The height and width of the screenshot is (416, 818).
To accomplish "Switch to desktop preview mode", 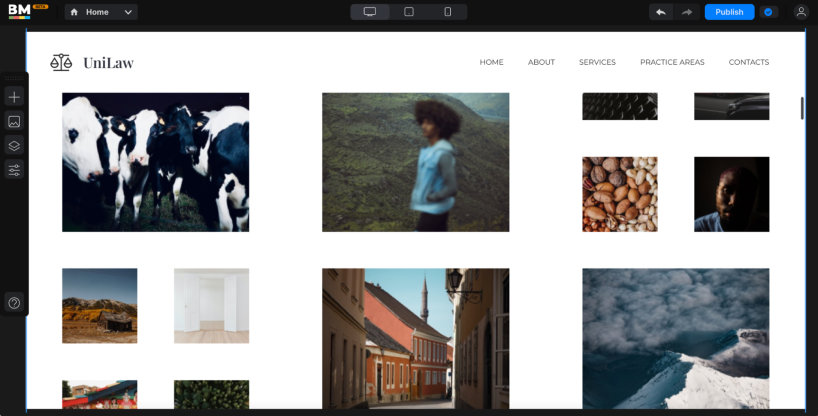I will (x=370, y=11).
